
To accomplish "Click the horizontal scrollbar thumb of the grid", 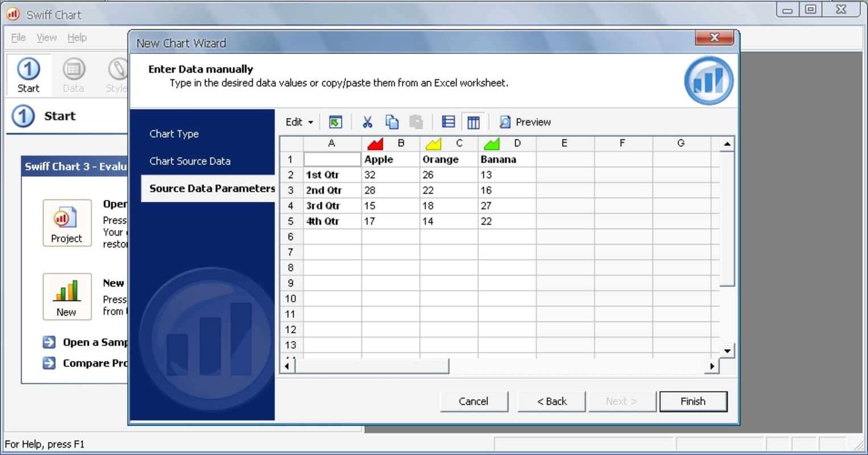I will tap(371, 366).
